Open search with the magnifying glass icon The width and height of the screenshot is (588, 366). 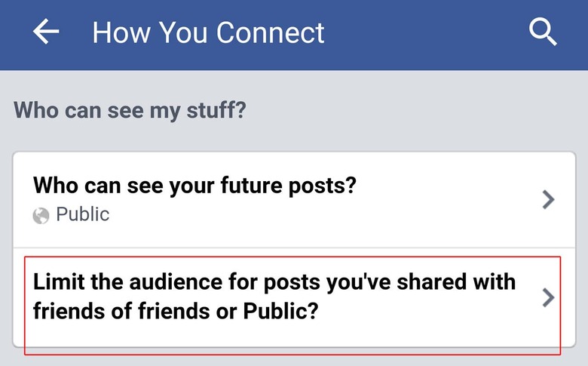[x=543, y=32]
